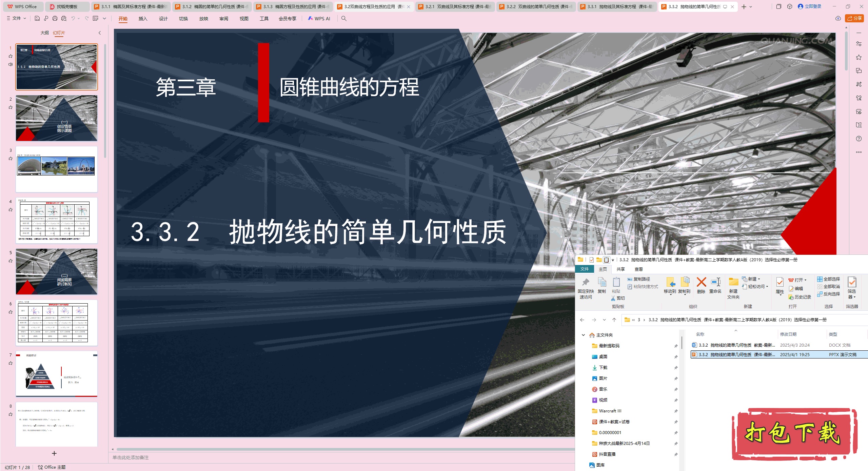Screen dimensions: 868x471
Task: Click Pin to Quick Access icon
Action: click(586, 288)
